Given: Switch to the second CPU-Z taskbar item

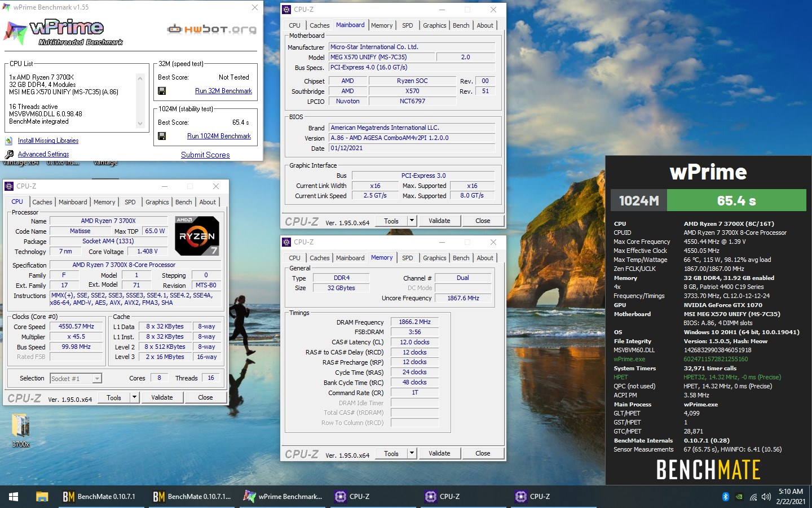Looking at the screenshot, I should tap(464, 497).
